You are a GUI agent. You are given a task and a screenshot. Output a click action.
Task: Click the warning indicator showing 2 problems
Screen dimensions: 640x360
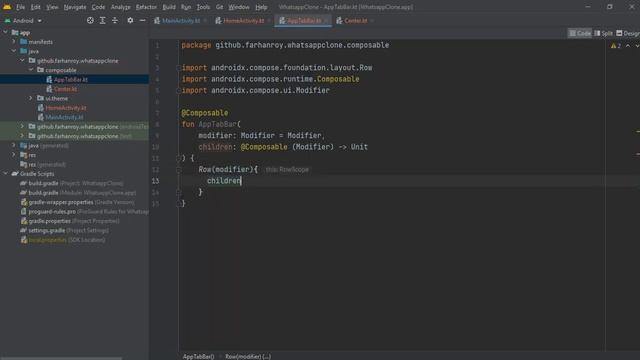point(616,46)
